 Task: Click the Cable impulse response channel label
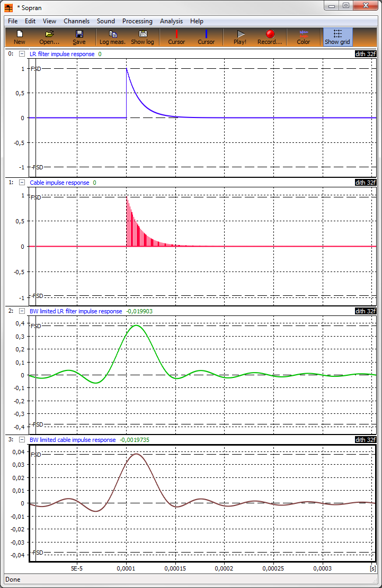coord(59,183)
